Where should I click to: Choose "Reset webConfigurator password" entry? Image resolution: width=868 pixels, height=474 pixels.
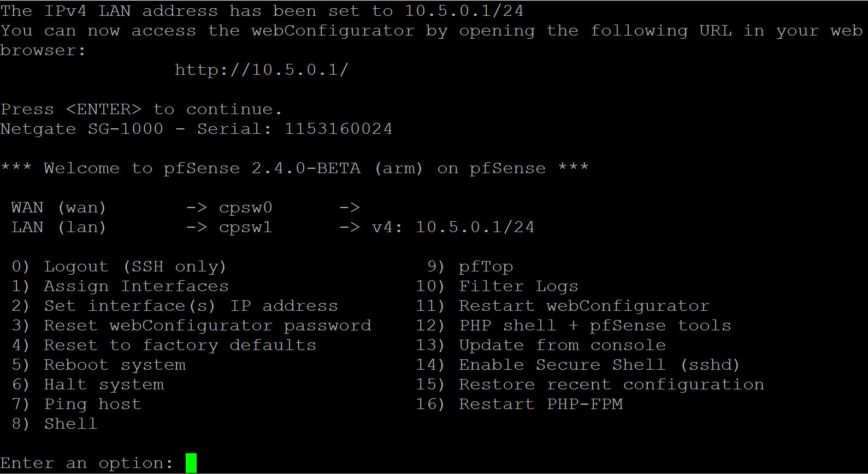pyautogui.click(x=207, y=326)
